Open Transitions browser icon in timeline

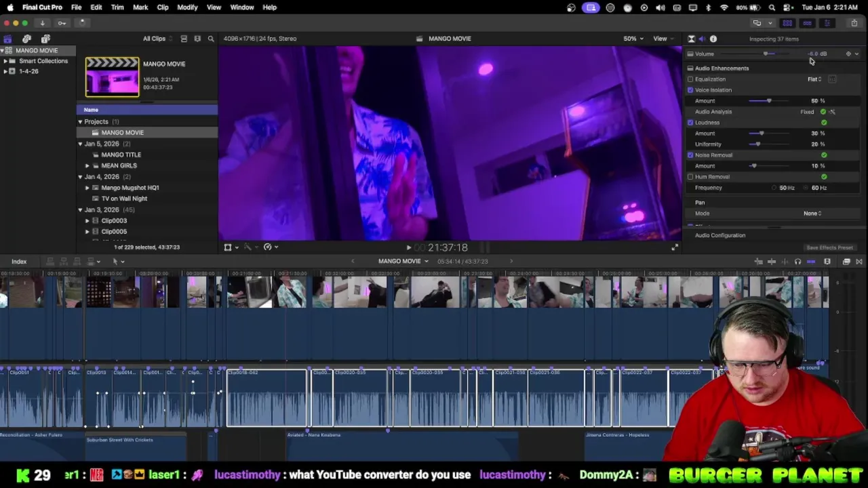(x=859, y=262)
